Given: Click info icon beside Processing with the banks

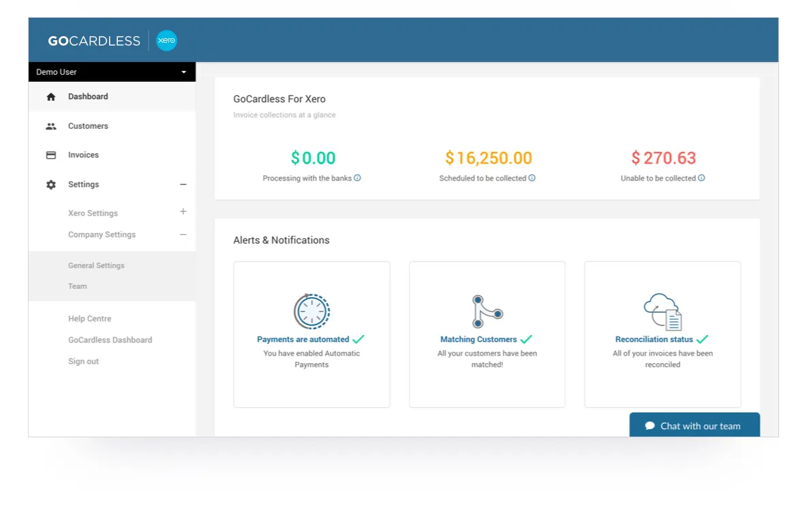Looking at the screenshot, I should tap(357, 178).
